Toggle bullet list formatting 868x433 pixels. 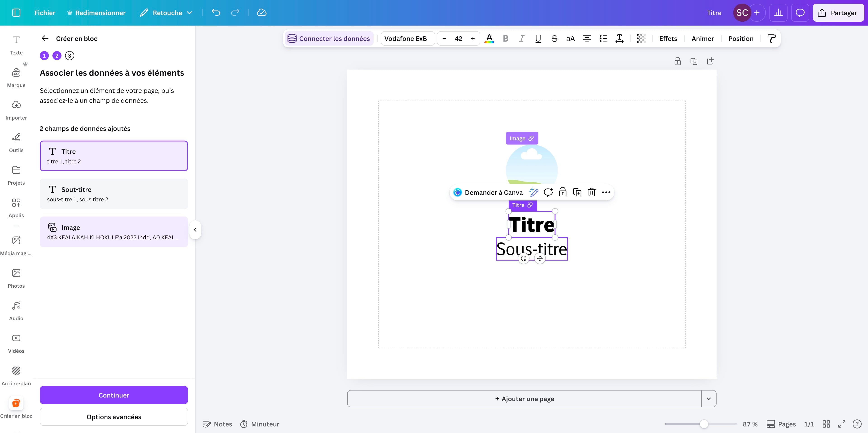point(603,39)
